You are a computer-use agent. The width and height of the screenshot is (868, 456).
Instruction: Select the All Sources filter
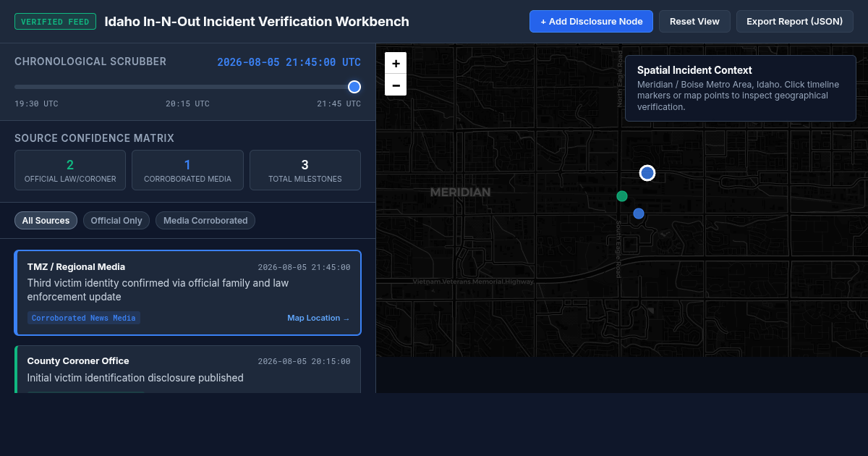click(x=46, y=220)
